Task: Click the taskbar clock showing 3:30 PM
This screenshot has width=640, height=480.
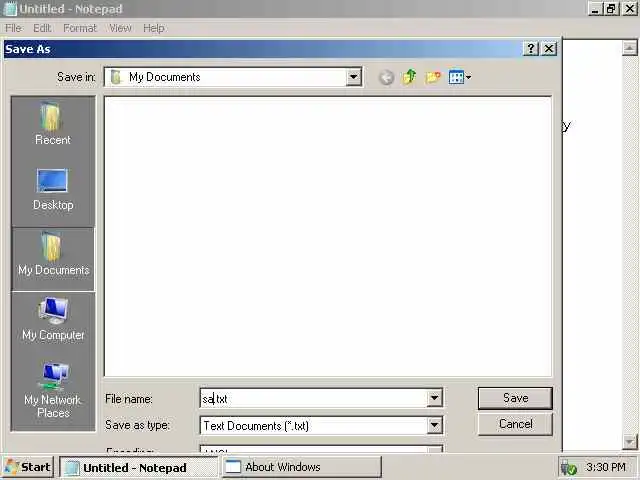Action: tap(606, 467)
